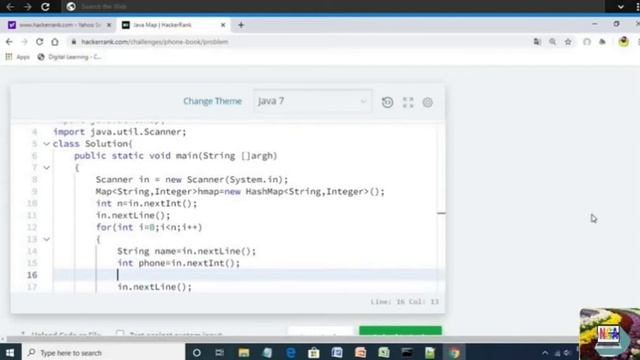Viewport: 640px width, 360px height.
Task: Open Word from the taskbar
Action: (337, 352)
